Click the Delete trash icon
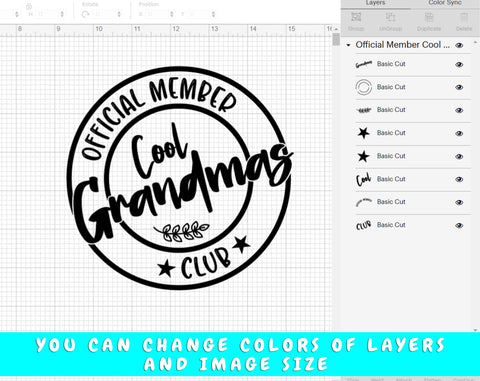This screenshot has width=480, height=381. pos(464,17)
